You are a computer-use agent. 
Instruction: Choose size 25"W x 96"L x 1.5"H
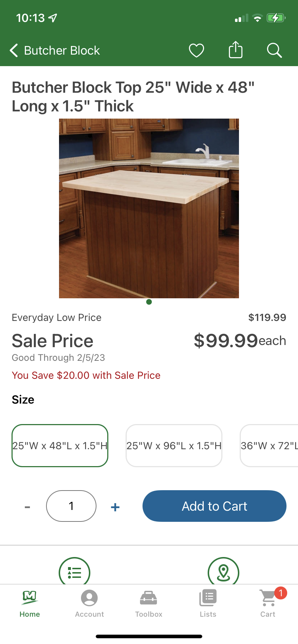pyautogui.click(x=174, y=446)
